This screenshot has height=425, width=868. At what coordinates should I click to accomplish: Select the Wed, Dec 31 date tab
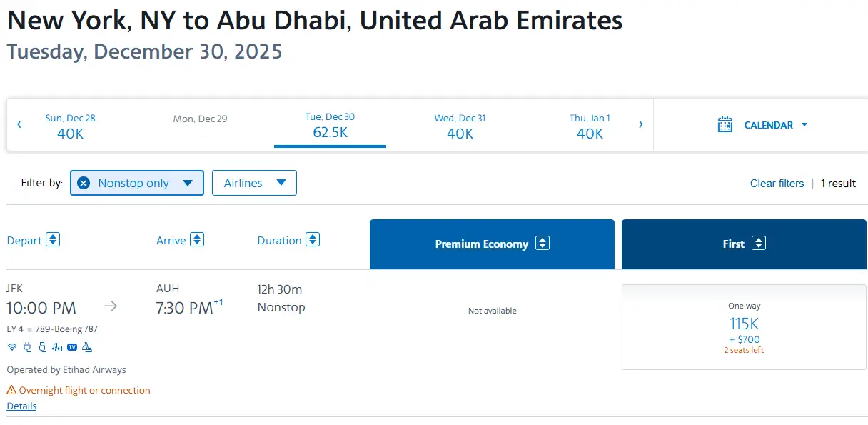(x=460, y=126)
